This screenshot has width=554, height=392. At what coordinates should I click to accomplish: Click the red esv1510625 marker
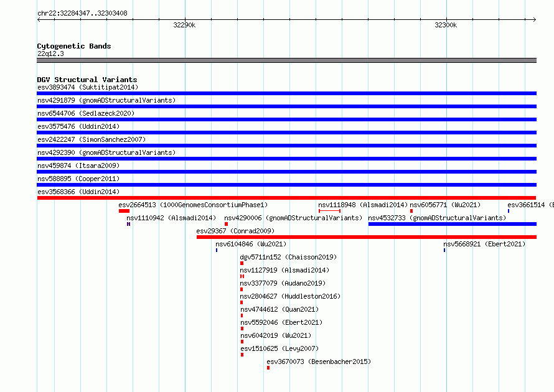(x=242, y=355)
